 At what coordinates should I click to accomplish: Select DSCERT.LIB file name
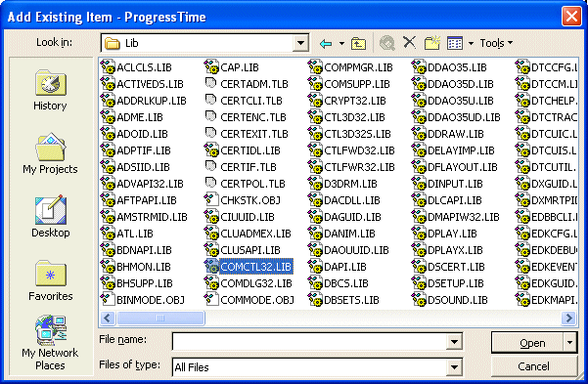(456, 267)
